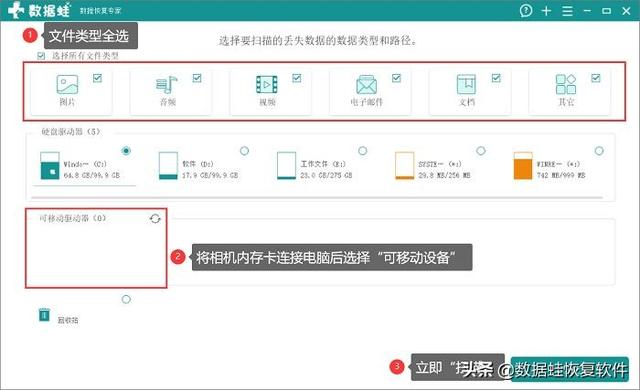
Task: Toggle the select all file types checkbox
Action: coord(41,56)
